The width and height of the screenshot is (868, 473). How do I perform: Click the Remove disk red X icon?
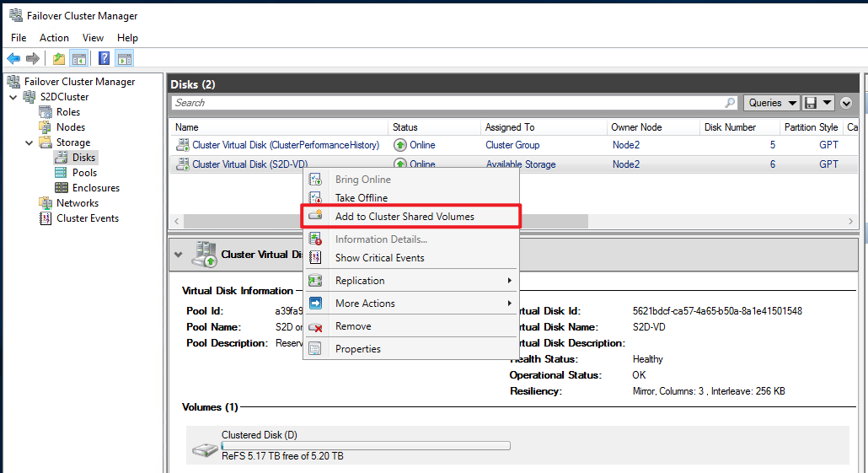tap(315, 327)
